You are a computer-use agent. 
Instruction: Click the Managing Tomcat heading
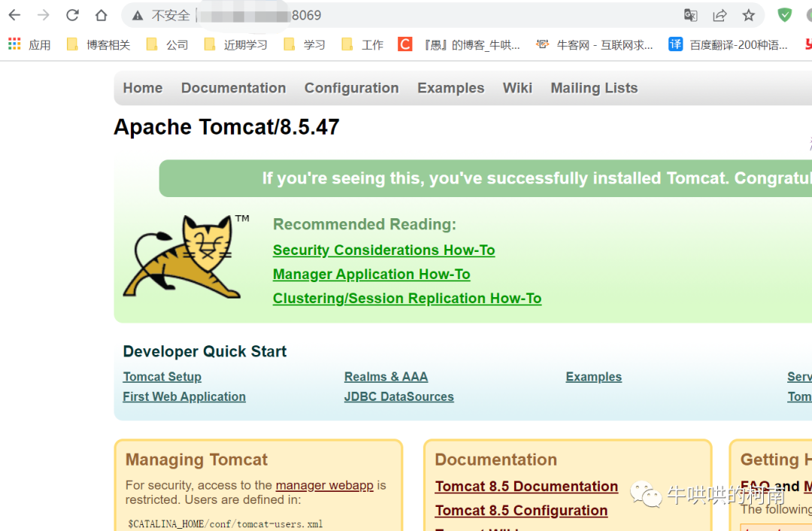coord(196,460)
